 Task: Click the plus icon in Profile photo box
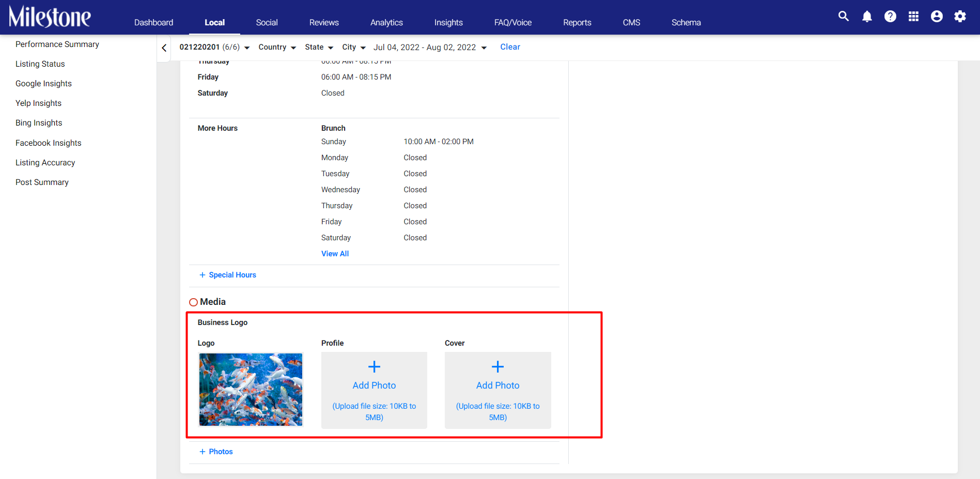[x=374, y=367]
